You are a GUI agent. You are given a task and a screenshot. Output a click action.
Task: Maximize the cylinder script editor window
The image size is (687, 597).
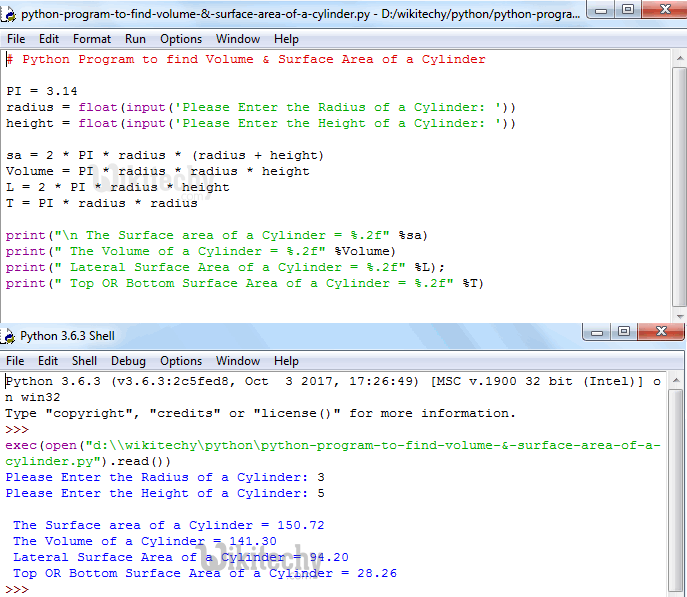tap(627, 10)
